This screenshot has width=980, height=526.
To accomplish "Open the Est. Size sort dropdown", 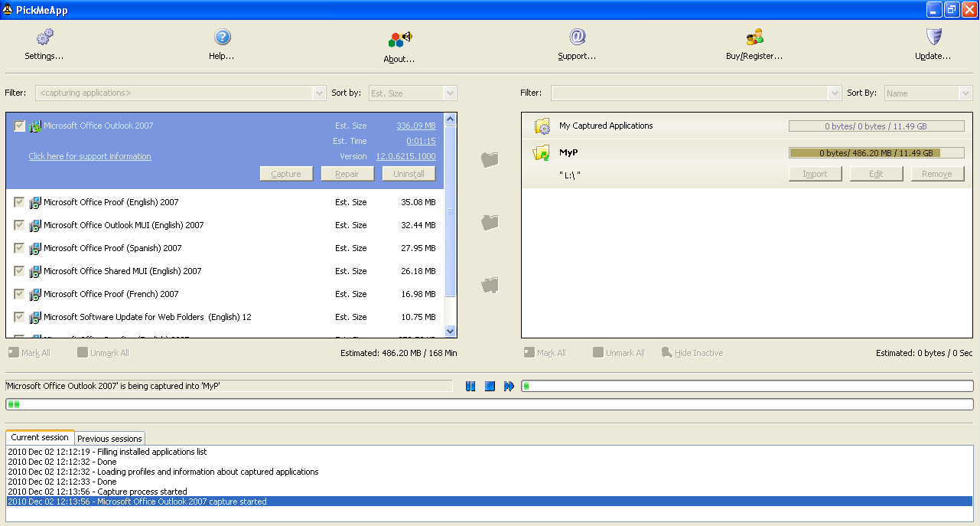I will [x=412, y=93].
